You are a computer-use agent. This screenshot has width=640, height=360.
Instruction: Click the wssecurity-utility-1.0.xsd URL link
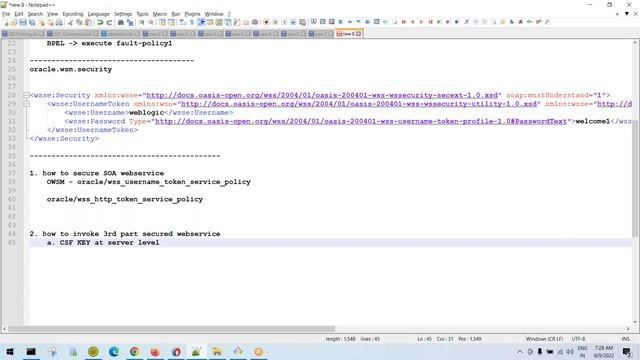pyautogui.click(x=359, y=104)
